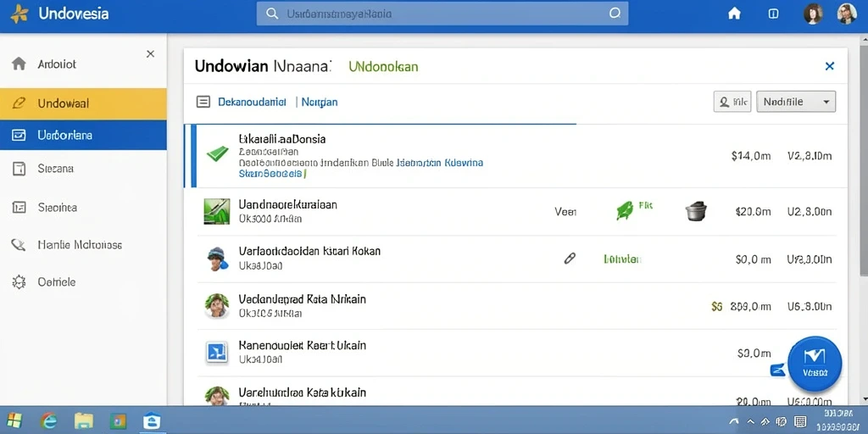The image size is (868, 434).
Task: Click the person filter button
Action: (x=732, y=102)
